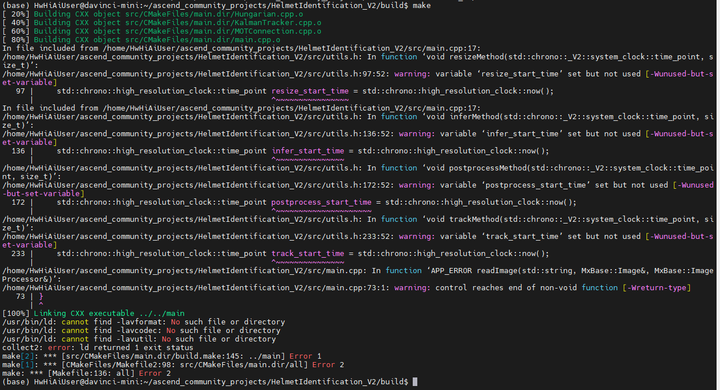Click the '[100%]' progress indicator
Viewport: 720px width, 390px height.
point(16,313)
